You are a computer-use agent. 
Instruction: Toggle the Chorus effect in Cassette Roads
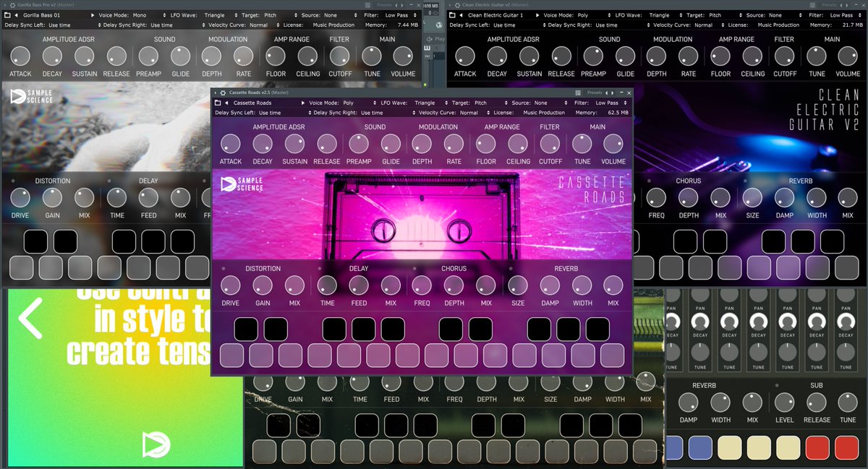[x=414, y=269]
